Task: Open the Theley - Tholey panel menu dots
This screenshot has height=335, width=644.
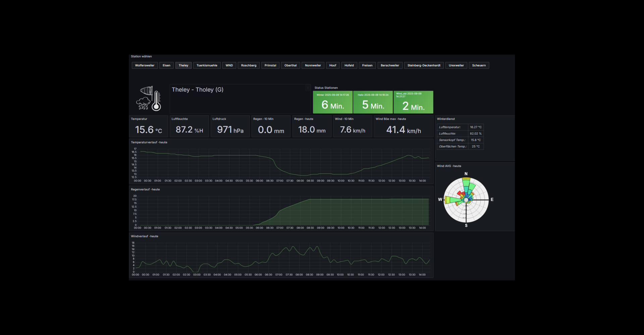Action: 308,88
